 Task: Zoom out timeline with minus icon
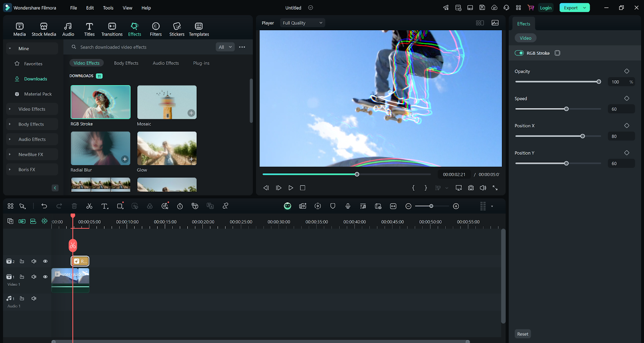[x=409, y=206]
